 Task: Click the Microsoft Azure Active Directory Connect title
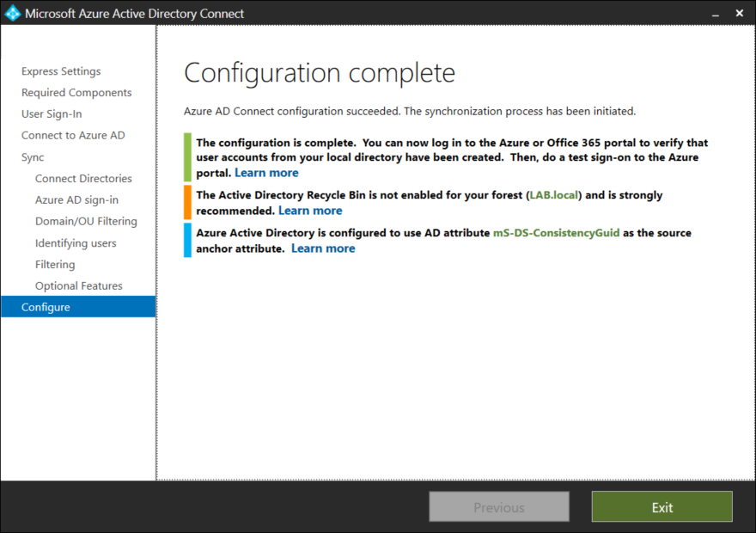tap(135, 14)
